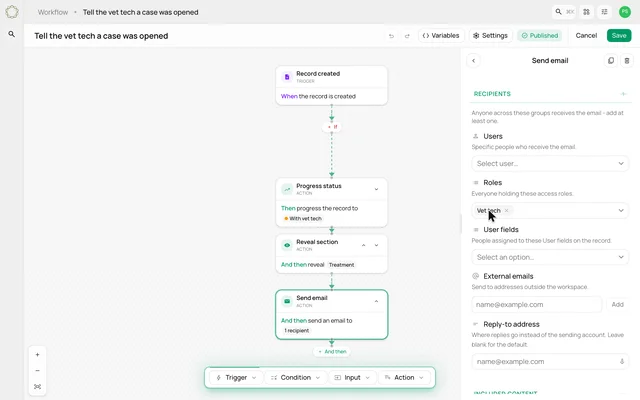
Task: Click the Treatment section tag
Action: tap(342, 265)
